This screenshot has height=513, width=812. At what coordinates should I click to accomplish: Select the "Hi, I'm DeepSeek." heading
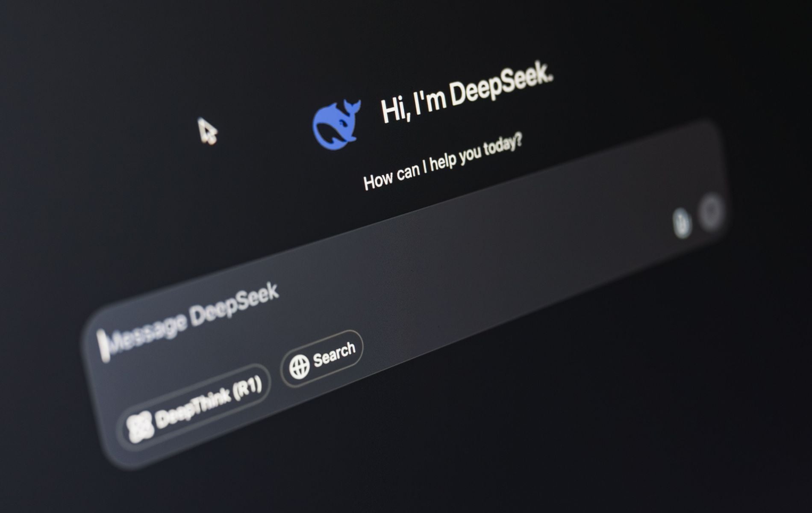(x=467, y=93)
